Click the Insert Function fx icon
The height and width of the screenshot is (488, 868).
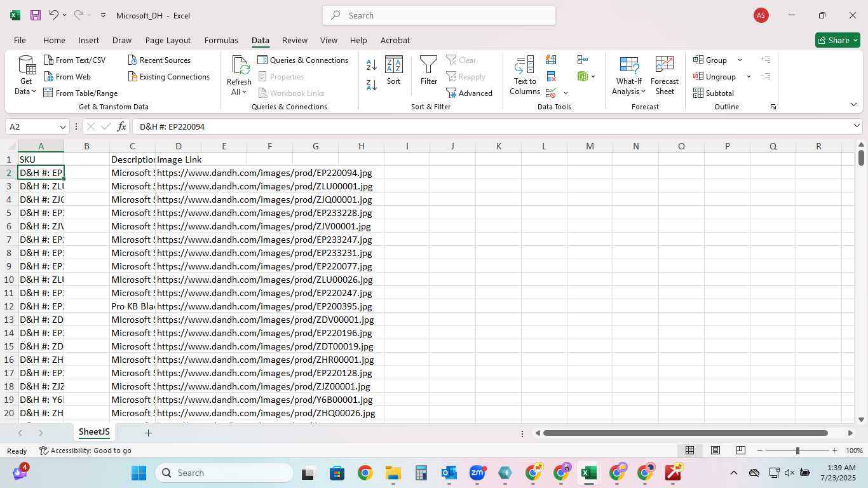[x=121, y=126]
